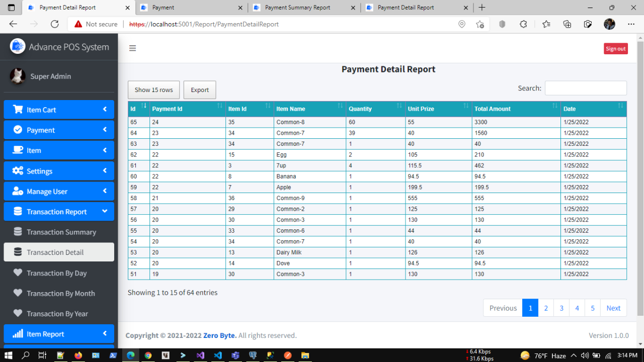Select the Item Cart shopping cart icon

pos(17,110)
